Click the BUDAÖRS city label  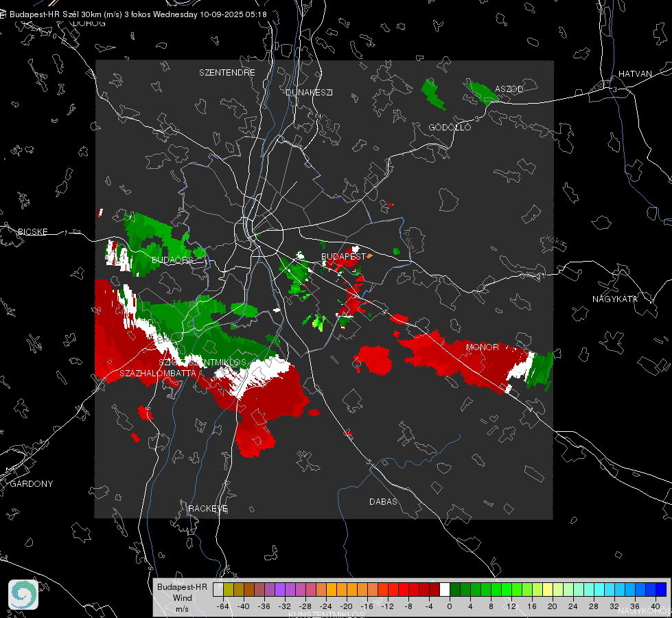click(x=172, y=260)
